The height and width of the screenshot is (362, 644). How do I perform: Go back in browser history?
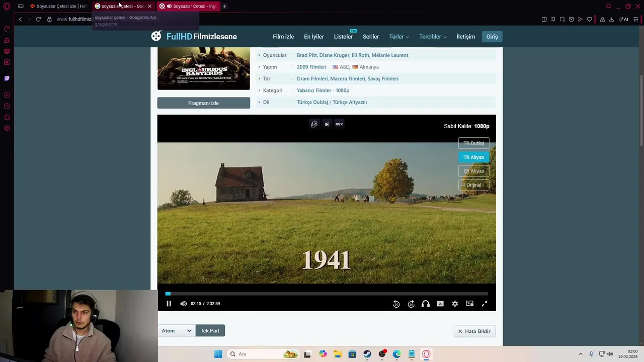20,19
